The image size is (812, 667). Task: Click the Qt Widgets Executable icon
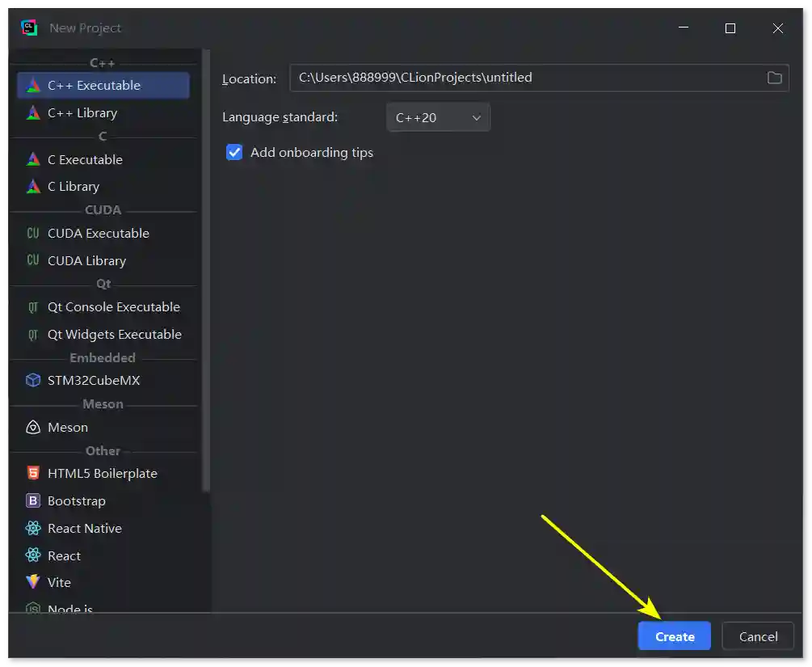click(33, 335)
